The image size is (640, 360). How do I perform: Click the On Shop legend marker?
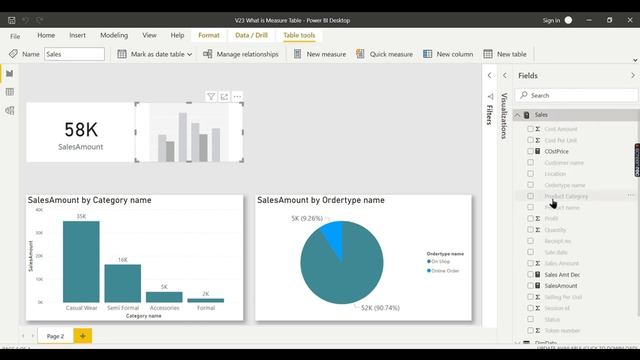pos(429,261)
